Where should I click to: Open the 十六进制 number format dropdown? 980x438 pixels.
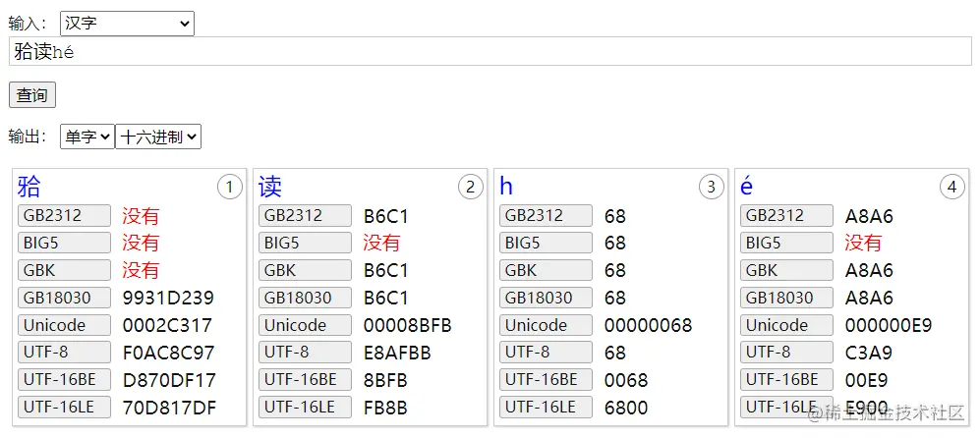(158, 137)
